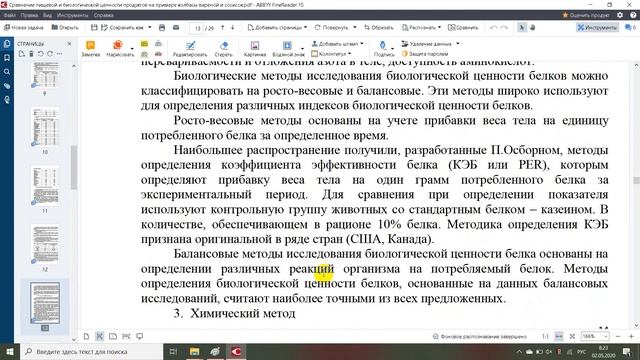640x360 pixels.
Task: Open the Правка menu
Action: coord(29,15)
